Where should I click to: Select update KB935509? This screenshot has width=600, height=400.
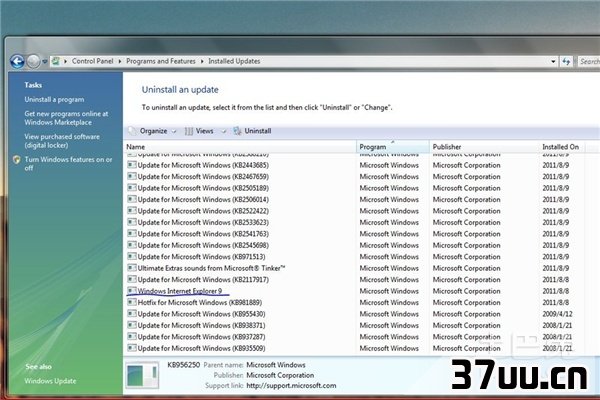point(201,348)
